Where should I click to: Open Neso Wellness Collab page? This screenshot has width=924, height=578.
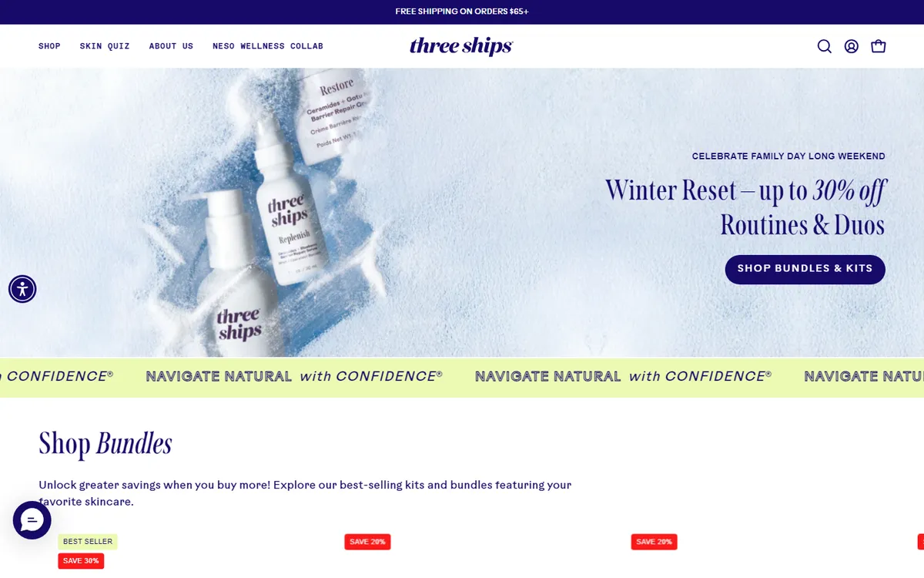[x=268, y=46]
